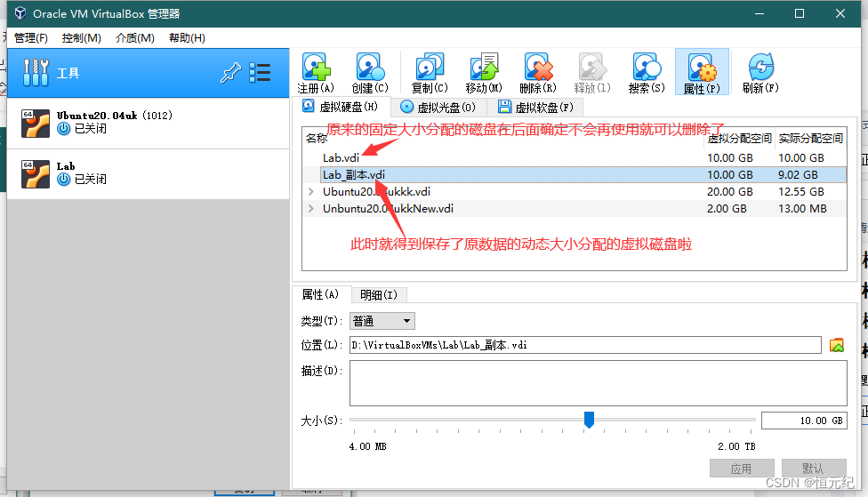Open the Control (控制) menu
Viewport: 868px width, 497px height.
82,37
